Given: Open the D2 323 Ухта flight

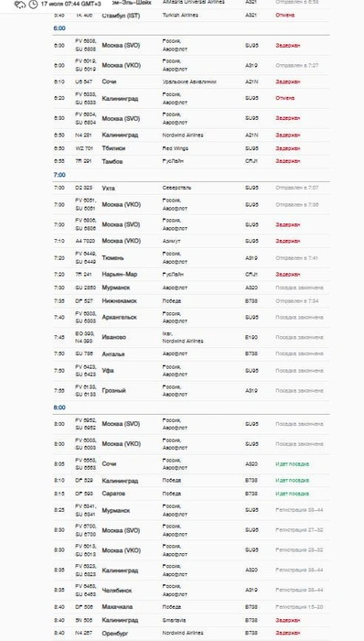Looking at the screenshot, I should [191, 188].
